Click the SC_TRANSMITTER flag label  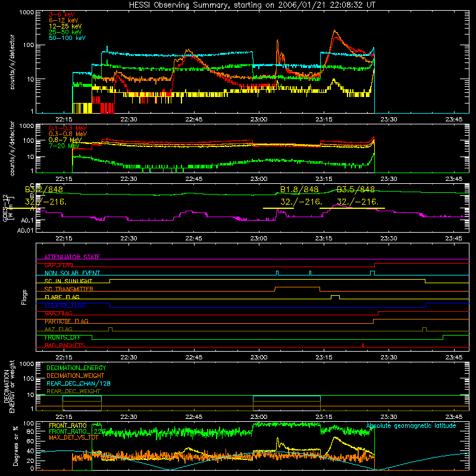tap(68, 289)
